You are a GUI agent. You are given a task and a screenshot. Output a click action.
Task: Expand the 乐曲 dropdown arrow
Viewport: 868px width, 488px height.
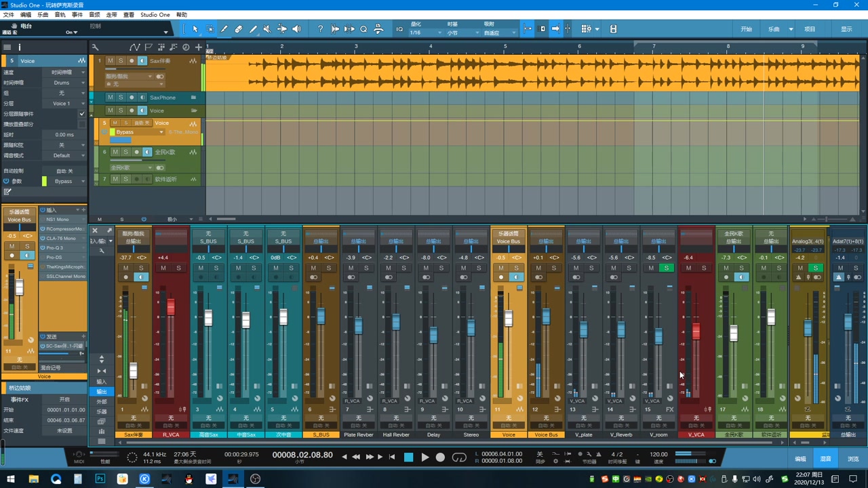(791, 29)
